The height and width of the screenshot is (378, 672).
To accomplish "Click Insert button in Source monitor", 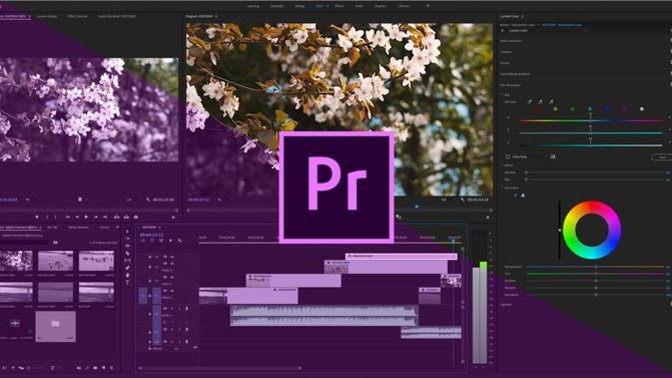I will (117, 217).
